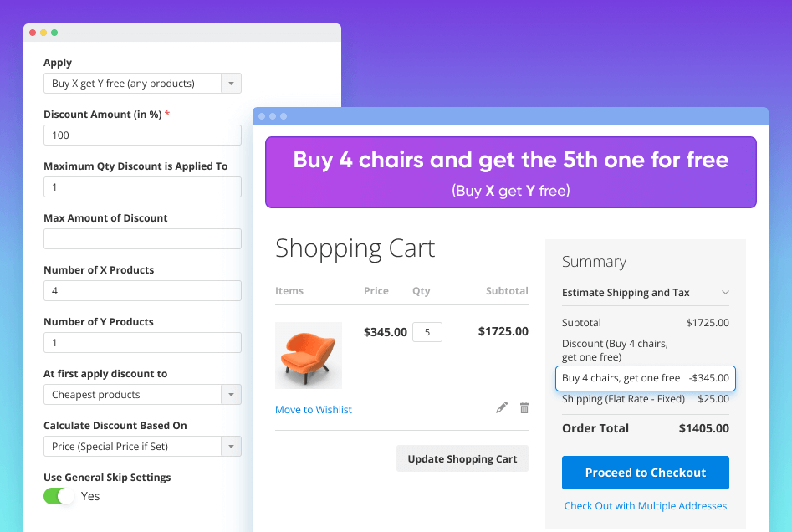Click the Maximum Qty Discount input field

tap(142, 187)
